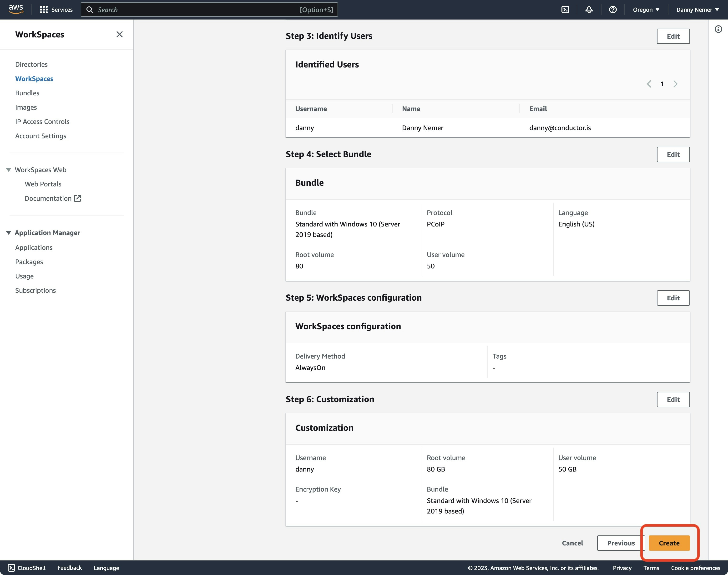
Task: Open Usage in the sidebar
Action: click(x=25, y=276)
